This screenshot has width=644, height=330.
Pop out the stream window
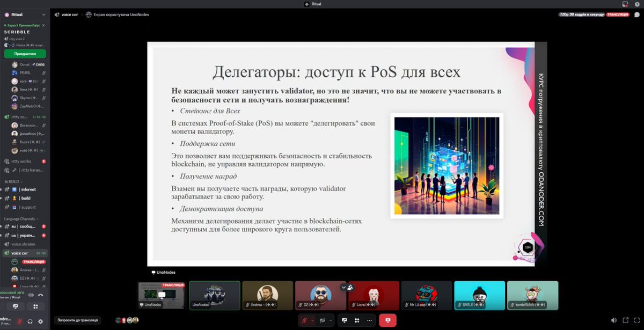[625, 321]
